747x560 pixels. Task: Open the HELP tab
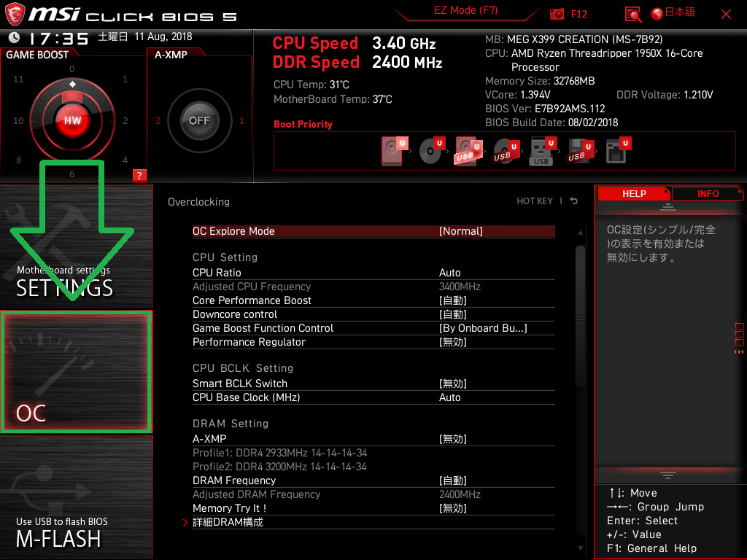[634, 194]
